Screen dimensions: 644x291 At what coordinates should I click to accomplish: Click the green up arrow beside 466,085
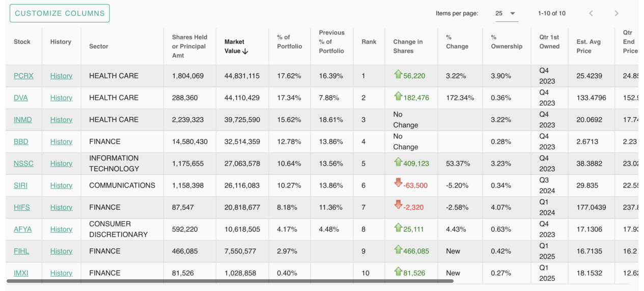pos(398,250)
